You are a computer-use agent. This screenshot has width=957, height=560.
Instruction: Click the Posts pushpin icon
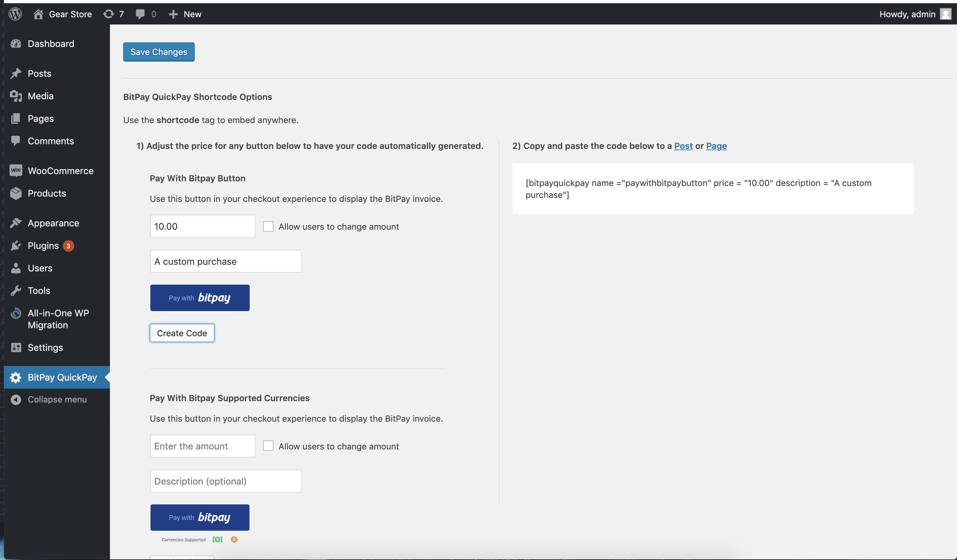pyautogui.click(x=16, y=73)
